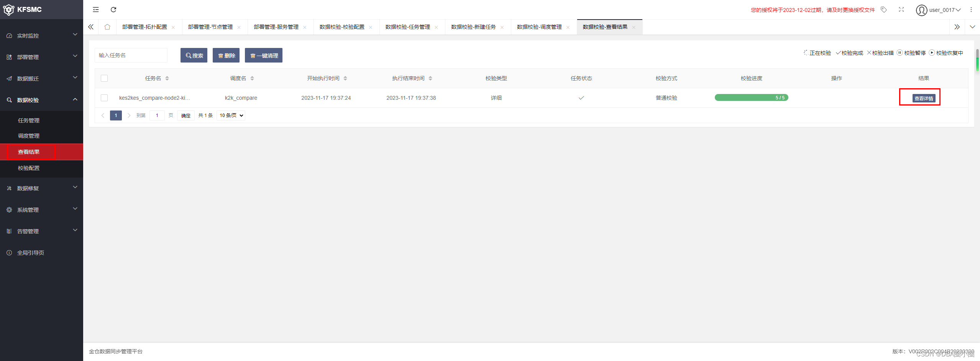
Task: Click the 删除 delete button
Action: click(x=226, y=55)
